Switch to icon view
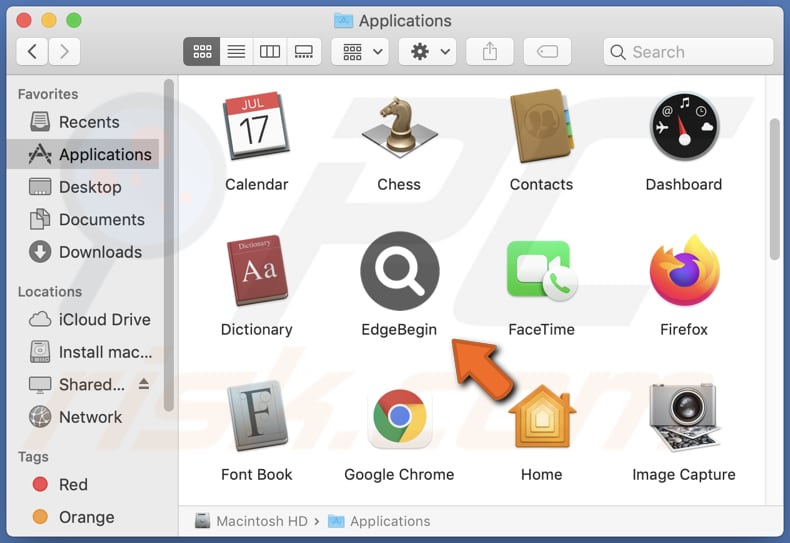Screen dimensions: 790x543 pyautogui.click(x=202, y=51)
